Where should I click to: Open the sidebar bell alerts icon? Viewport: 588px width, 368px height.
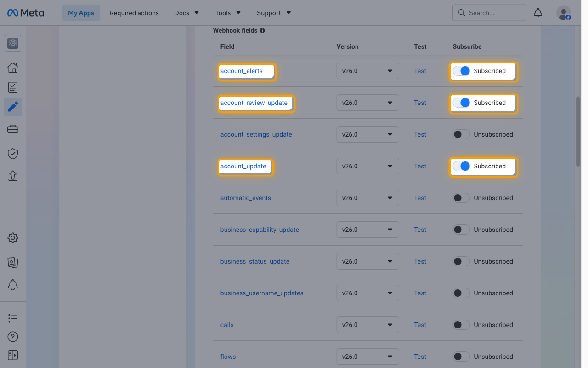[13, 285]
